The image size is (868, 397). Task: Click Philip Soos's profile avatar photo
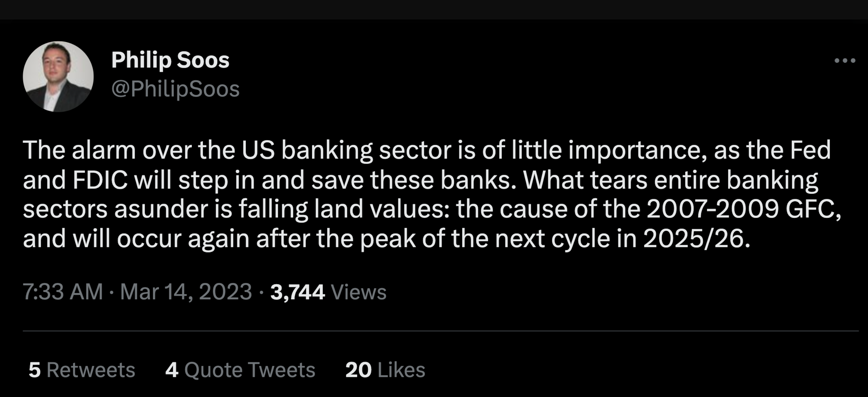[58, 77]
